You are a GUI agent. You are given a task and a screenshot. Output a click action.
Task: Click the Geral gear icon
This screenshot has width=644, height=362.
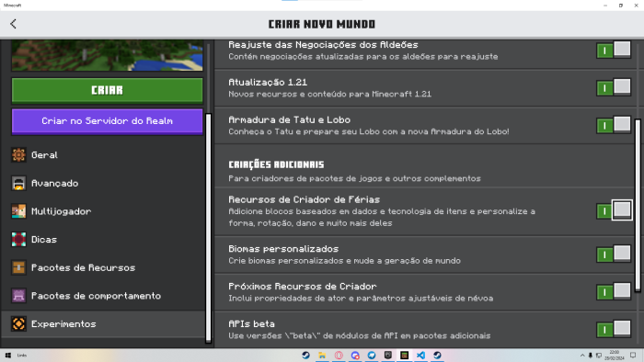point(18,155)
